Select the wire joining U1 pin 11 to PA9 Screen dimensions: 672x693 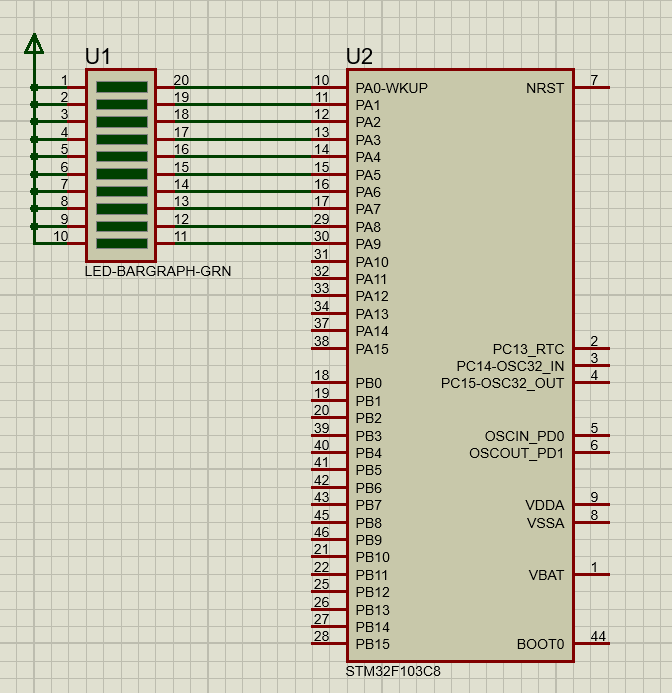pos(243,244)
